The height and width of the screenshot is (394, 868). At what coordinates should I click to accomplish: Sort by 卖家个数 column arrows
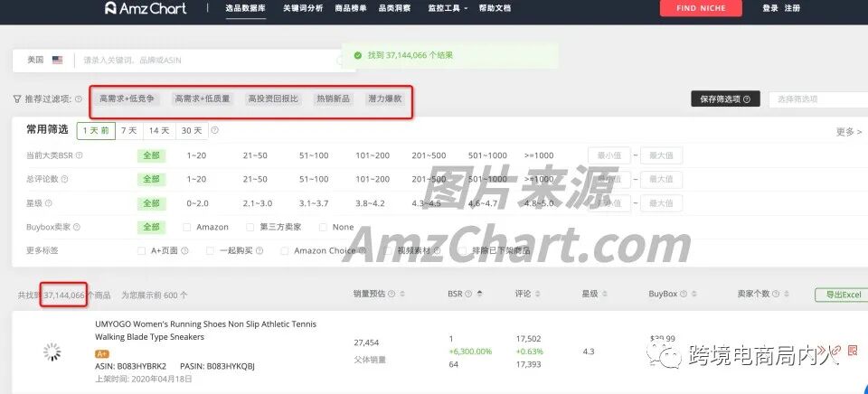(786, 294)
